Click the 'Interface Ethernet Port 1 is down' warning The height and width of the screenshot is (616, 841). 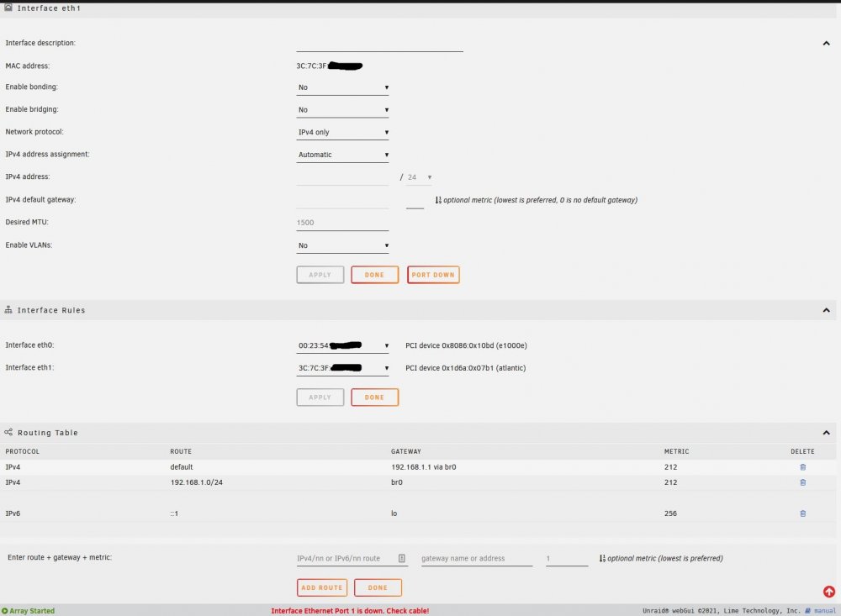[350, 611]
